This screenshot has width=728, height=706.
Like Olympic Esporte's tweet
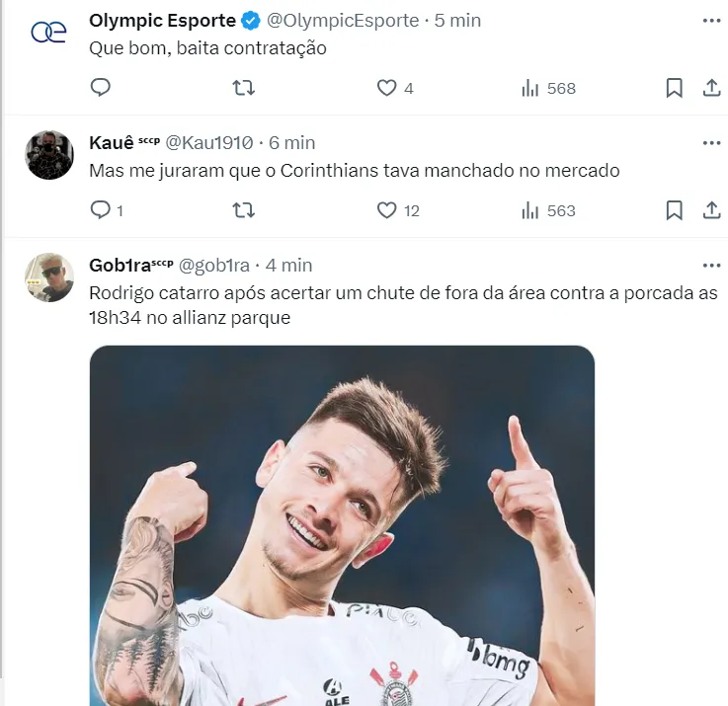[387, 88]
